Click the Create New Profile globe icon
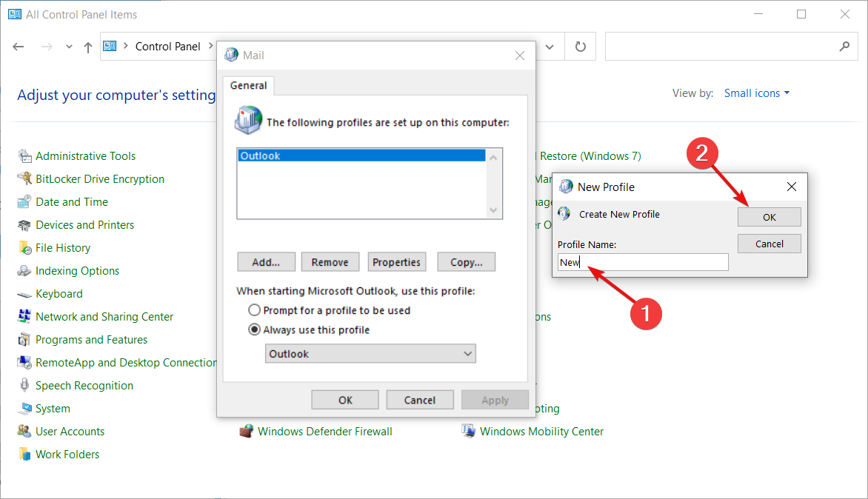The width and height of the screenshot is (868, 499). [x=564, y=213]
